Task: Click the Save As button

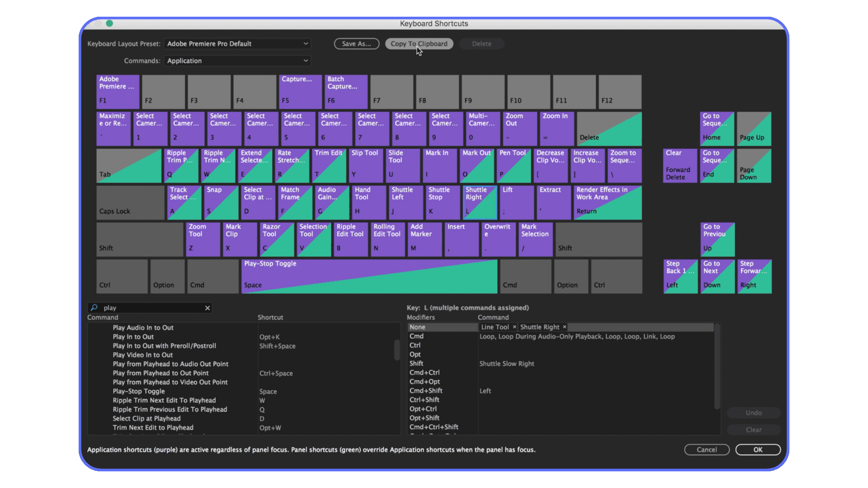Action: click(356, 43)
